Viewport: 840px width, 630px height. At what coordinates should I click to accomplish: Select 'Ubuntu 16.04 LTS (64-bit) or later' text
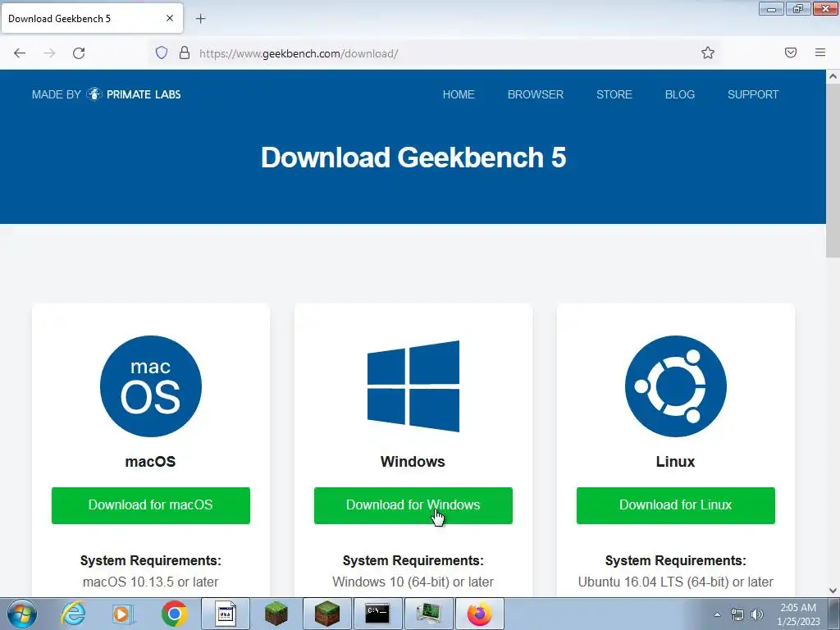coord(676,582)
